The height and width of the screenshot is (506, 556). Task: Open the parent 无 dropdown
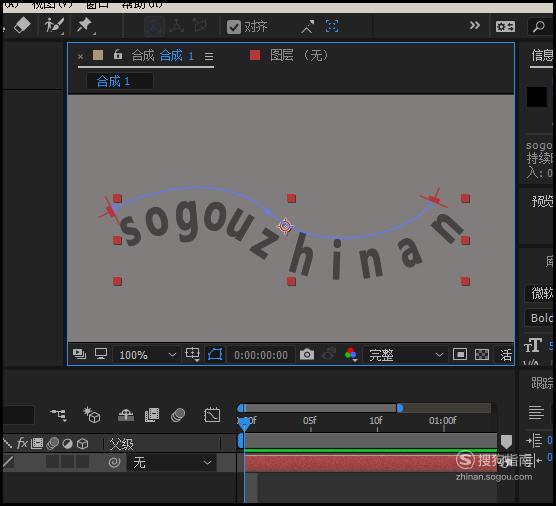tap(172, 463)
